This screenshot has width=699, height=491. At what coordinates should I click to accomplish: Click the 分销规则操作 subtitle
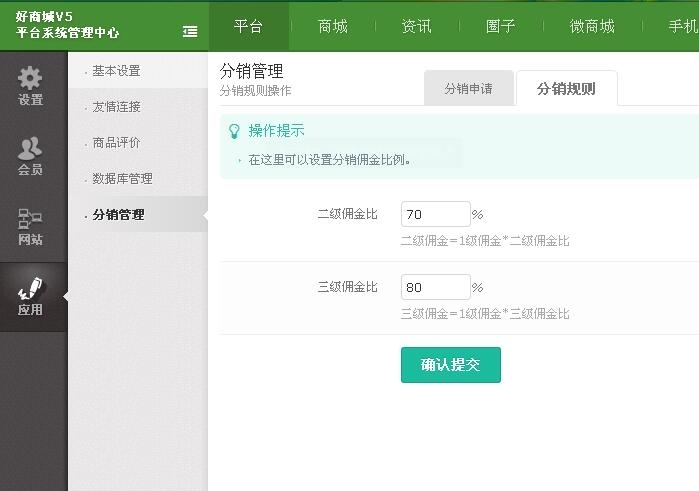[255, 91]
